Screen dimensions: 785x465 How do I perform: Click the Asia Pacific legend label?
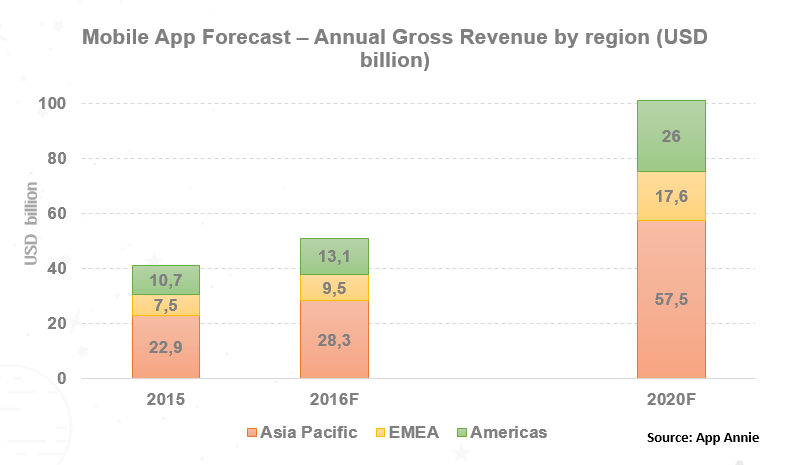(x=309, y=432)
